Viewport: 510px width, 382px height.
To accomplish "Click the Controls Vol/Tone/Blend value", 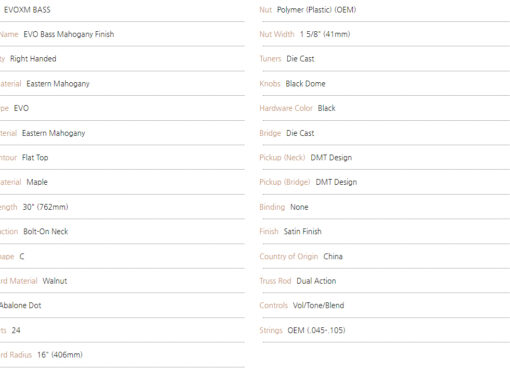I will click(x=318, y=306).
